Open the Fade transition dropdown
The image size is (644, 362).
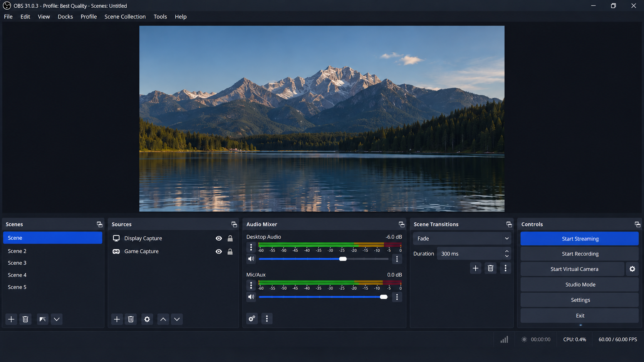coord(462,239)
